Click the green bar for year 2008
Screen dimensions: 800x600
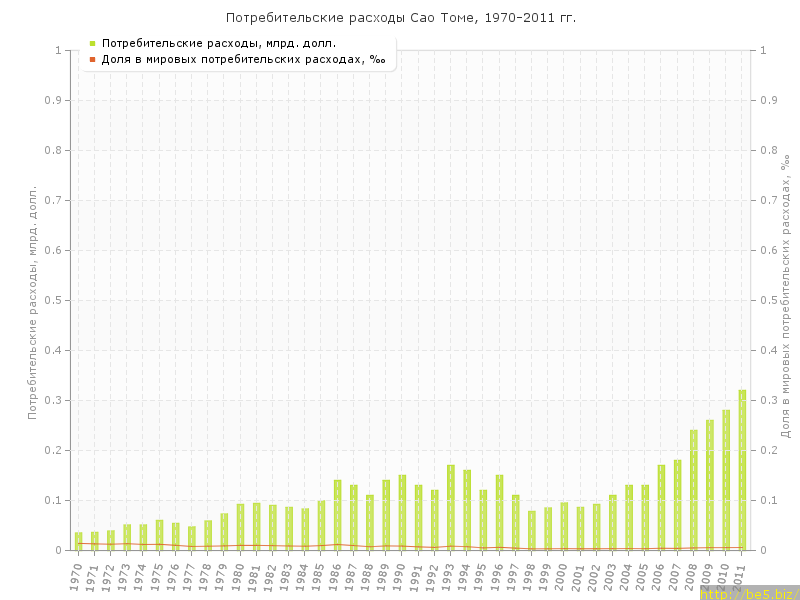click(x=694, y=490)
